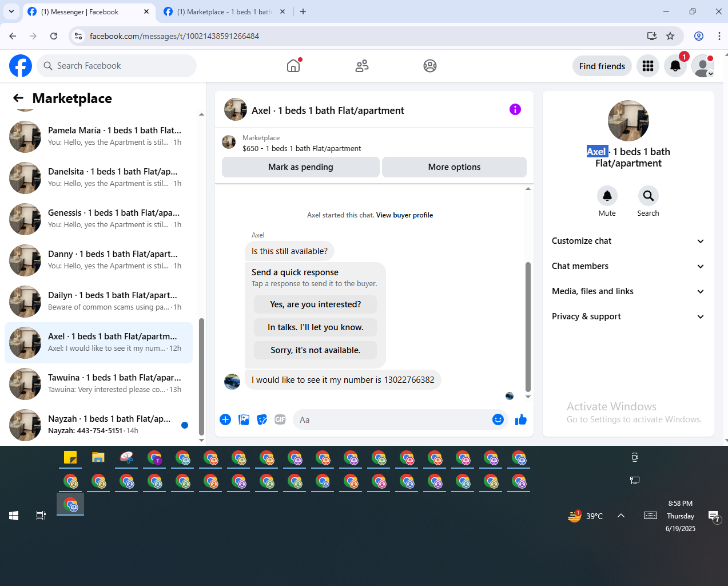
Task: Show hidden system tray icons chevron
Action: pyautogui.click(x=621, y=516)
